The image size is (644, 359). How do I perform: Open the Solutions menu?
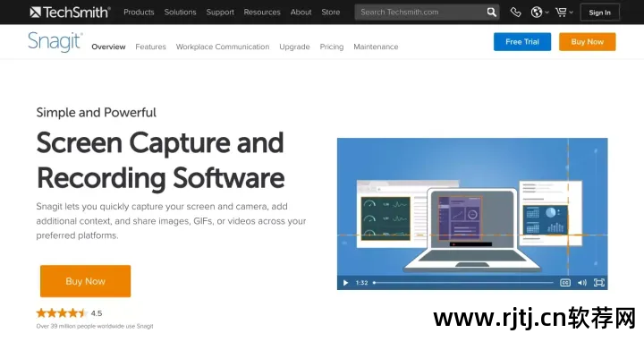click(181, 13)
